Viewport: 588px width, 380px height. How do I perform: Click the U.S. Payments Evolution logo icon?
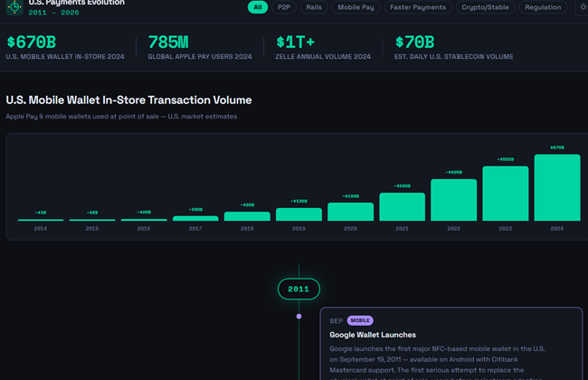14,5
